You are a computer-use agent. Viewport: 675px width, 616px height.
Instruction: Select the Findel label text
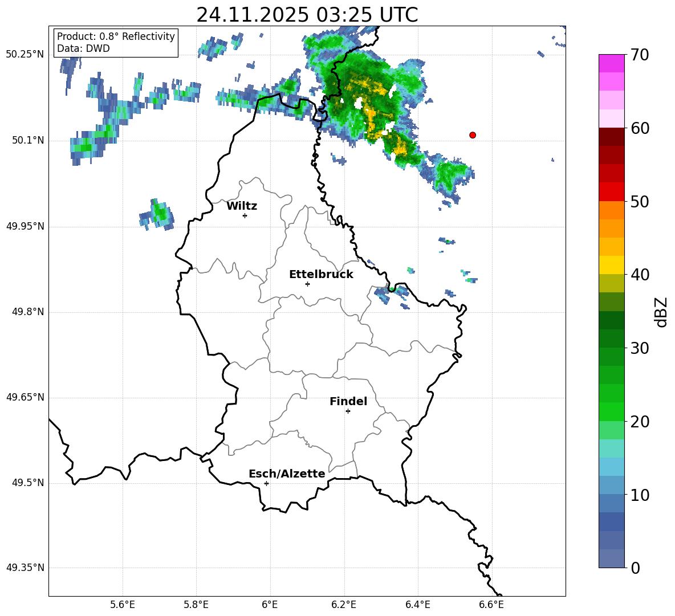(x=348, y=401)
